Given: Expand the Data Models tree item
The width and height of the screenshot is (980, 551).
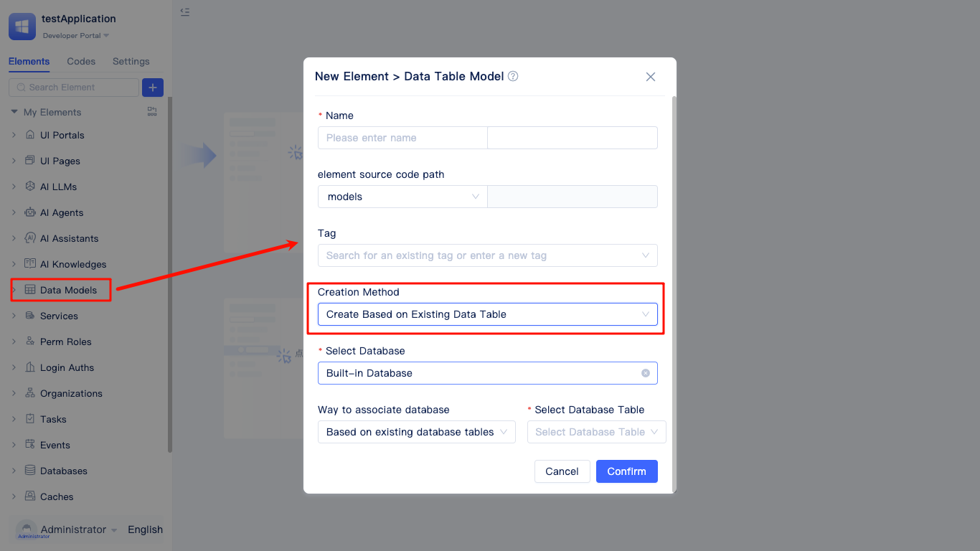Looking at the screenshot, I should pyautogui.click(x=14, y=290).
